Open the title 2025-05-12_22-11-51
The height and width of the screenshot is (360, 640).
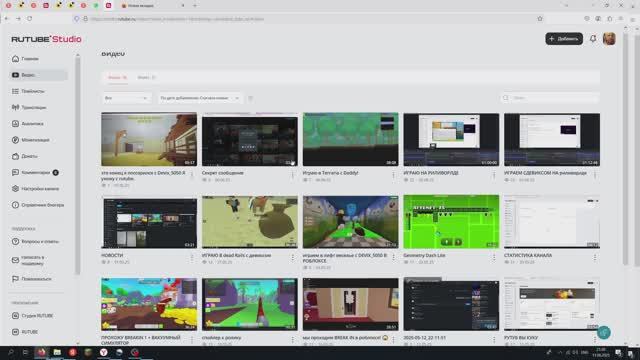[x=424, y=338]
